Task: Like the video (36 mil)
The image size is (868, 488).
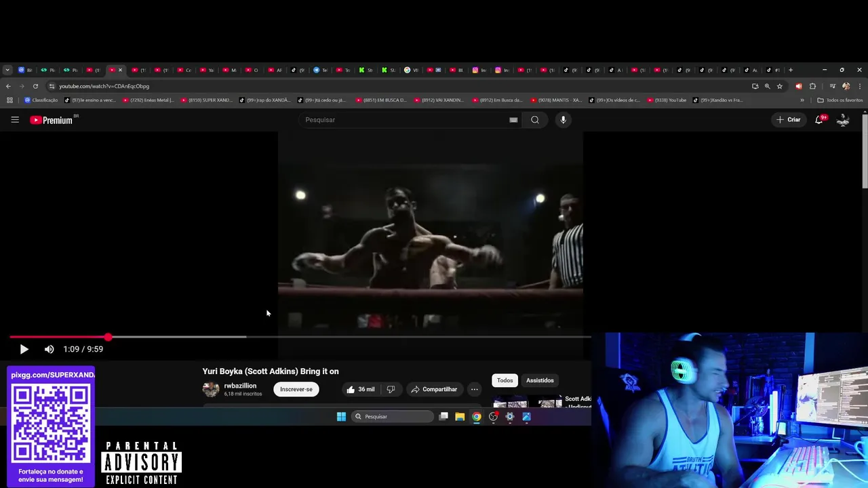Action: (360, 389)
